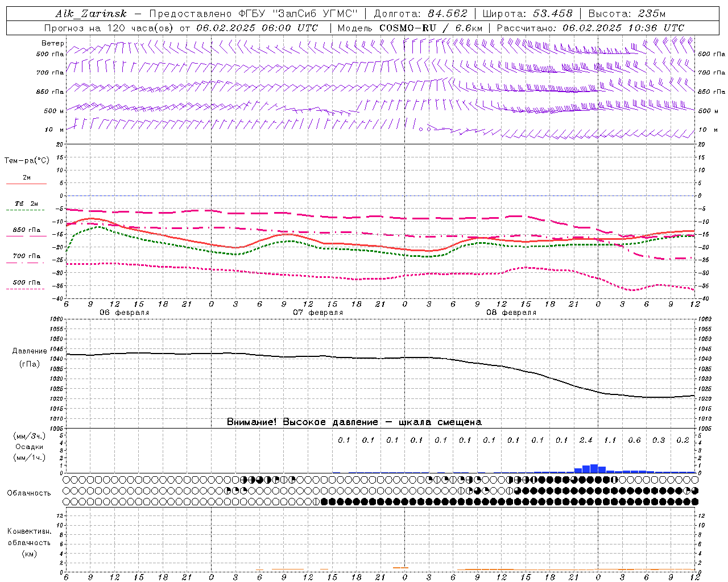Click the station name Alk_Zarinsk in header

pyautogui.click(x=91, y=14)
